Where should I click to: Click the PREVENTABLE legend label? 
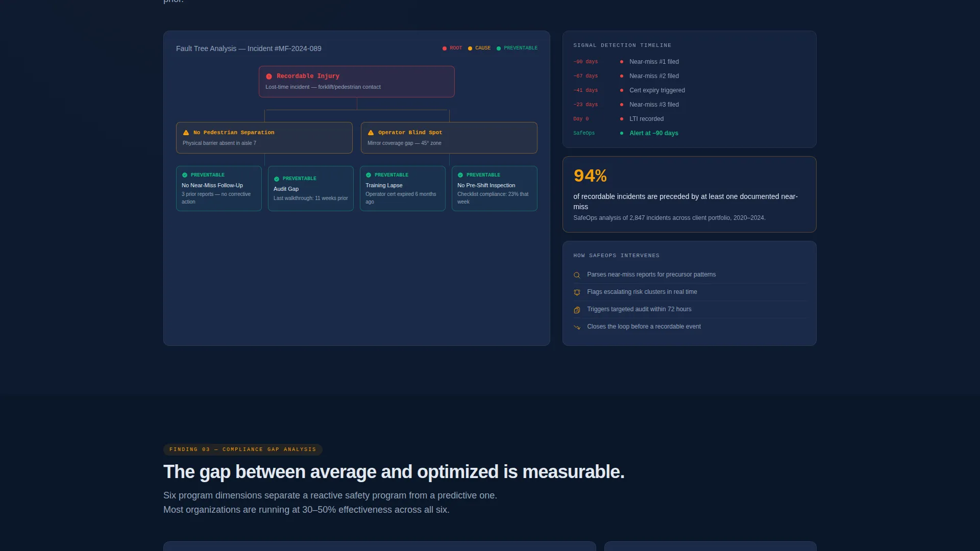[x=521, y=48]
